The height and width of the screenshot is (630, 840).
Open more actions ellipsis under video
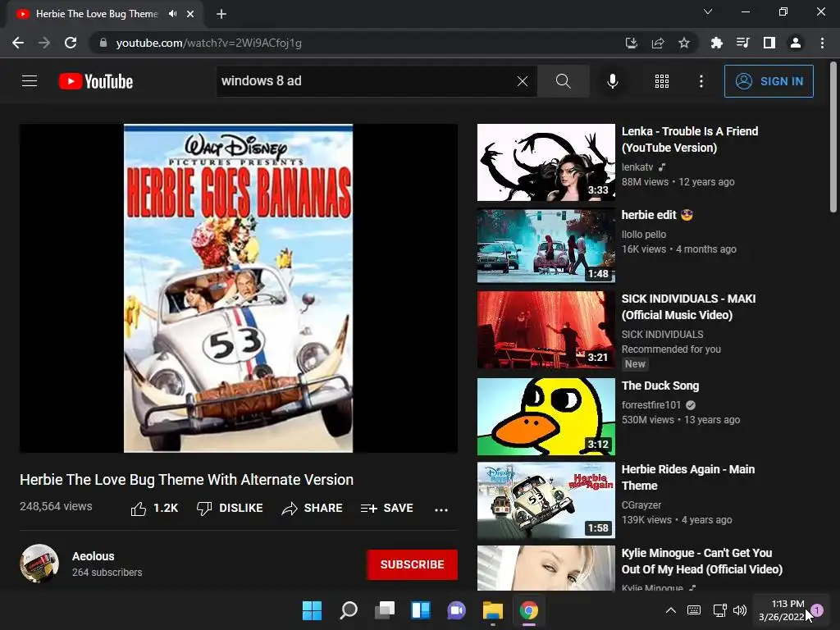coord(441,509)
